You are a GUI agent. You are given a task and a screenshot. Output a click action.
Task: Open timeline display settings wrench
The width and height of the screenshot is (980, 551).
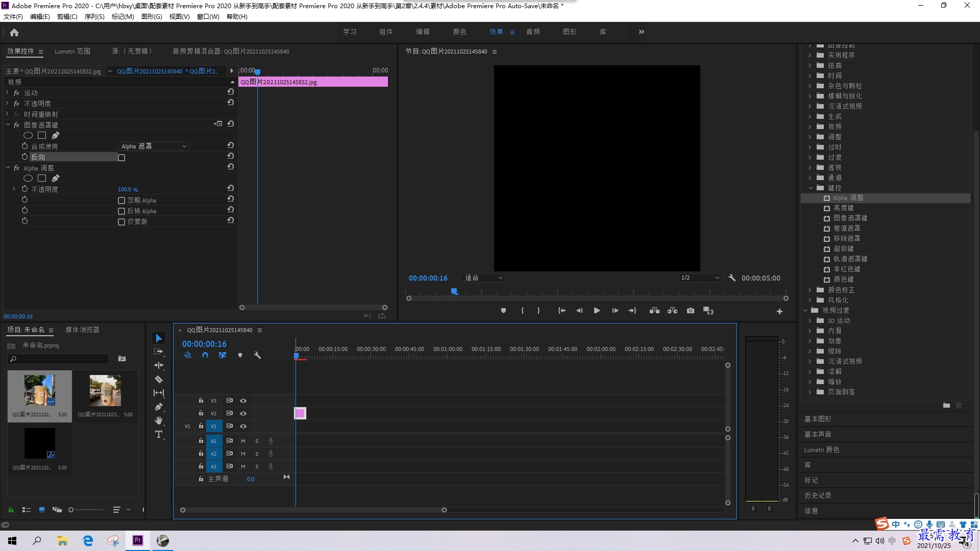coord(257,355)
